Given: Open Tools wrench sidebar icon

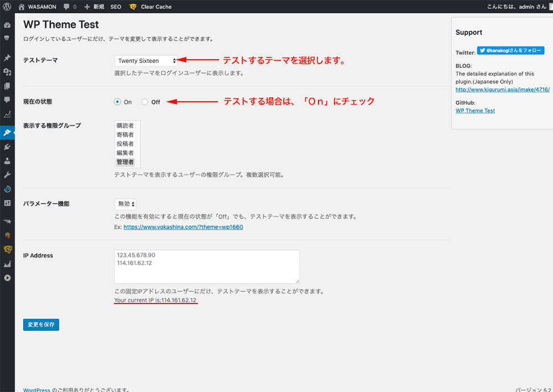Looking at the screenshot, I should (x=7, y=175).
